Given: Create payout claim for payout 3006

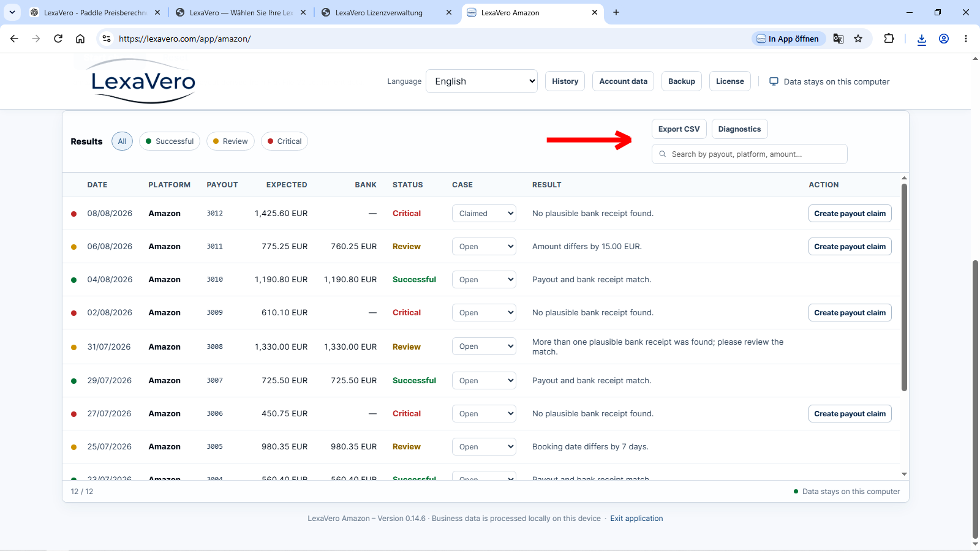Looking at the screenshot, I should click(850, 414).
